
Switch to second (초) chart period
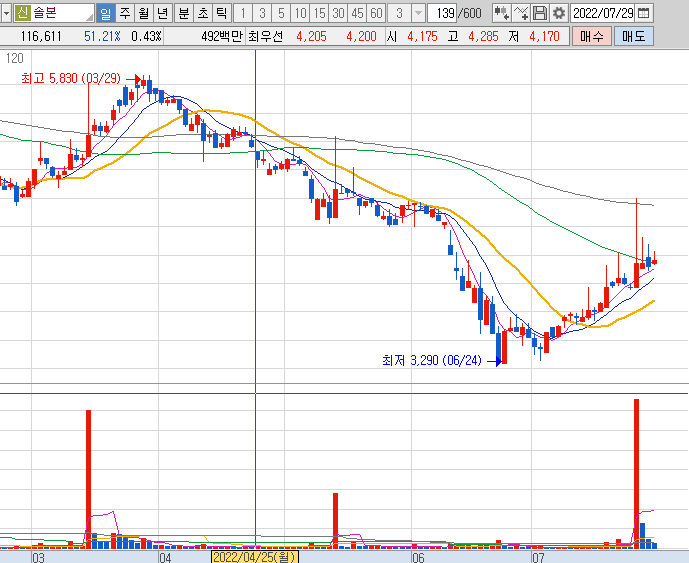click(x=203, y=13)
